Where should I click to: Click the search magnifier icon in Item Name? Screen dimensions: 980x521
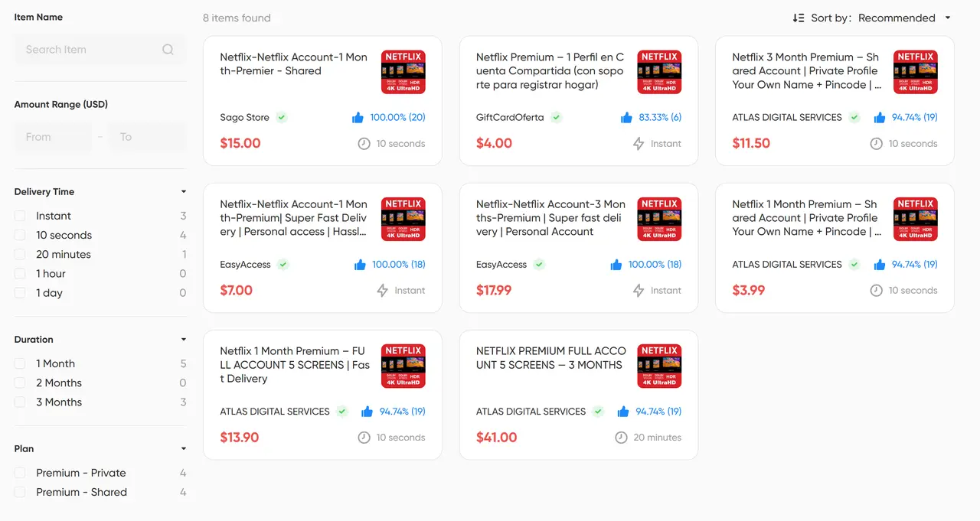point(168,49)
